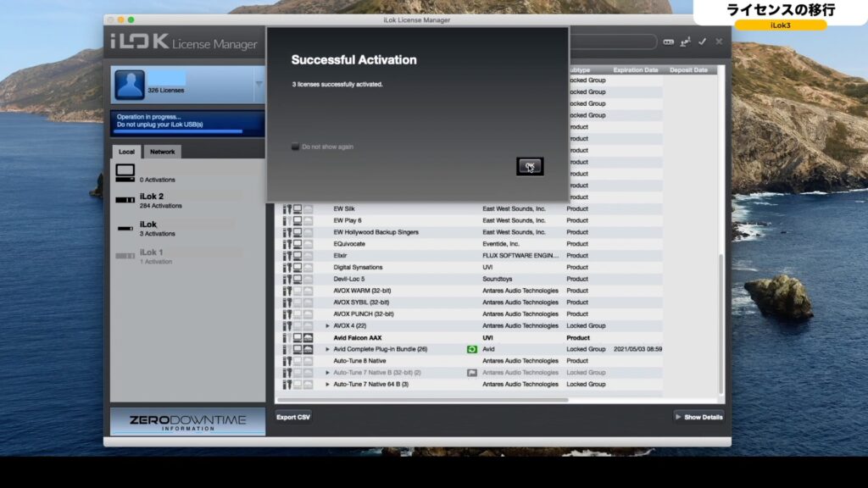This screenshot has width=868, height=488.
Task: Click the iLok key icon in the top toolbar
Action: pos(668,42)
